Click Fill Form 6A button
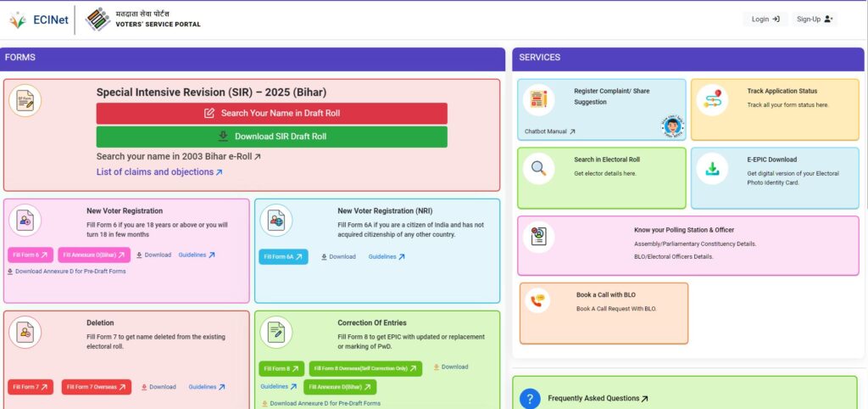The image size is (868, 409). 283,257
